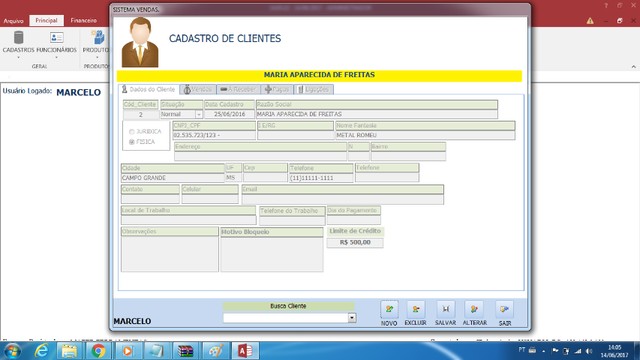
Task: Click the NOVO new client icon
Action: click(389, 309)
